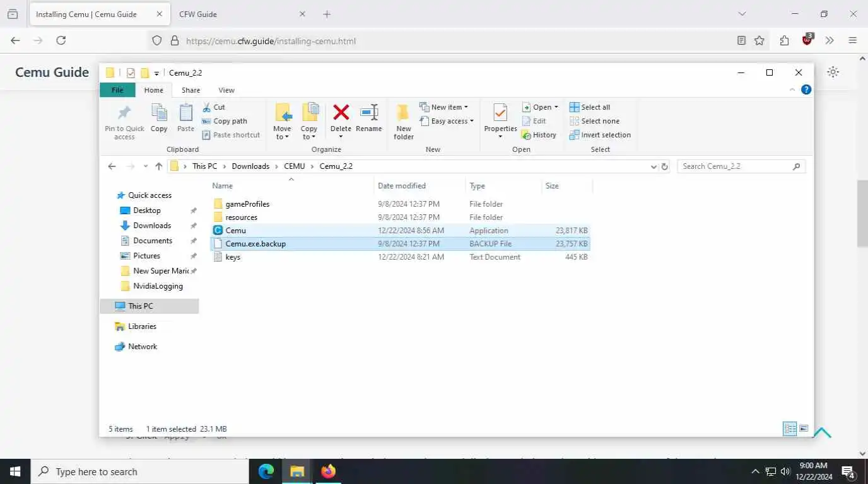The width and height of the screenshot is (868, 484).
Task: Open Quick Access Toolbar customize dropdown
Action: pyautogui.click(x=156, y=73)
